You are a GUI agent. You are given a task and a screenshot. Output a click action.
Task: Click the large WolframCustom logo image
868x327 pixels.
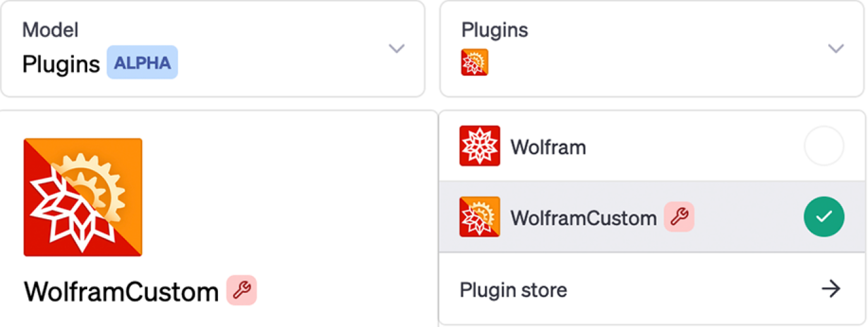point(83,197)
